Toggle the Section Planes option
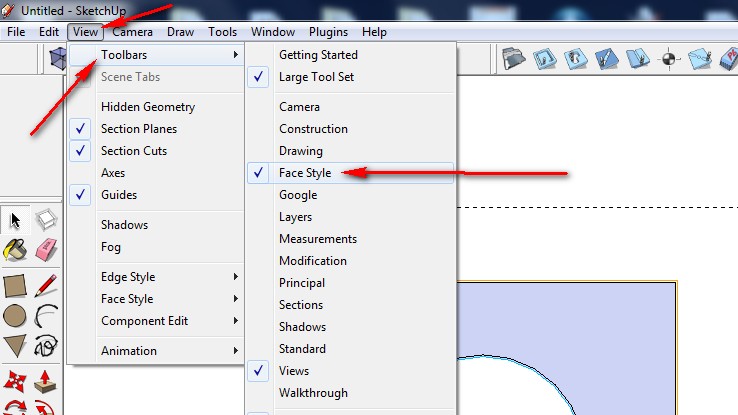 pyautogui.click(x=138, y=129)
